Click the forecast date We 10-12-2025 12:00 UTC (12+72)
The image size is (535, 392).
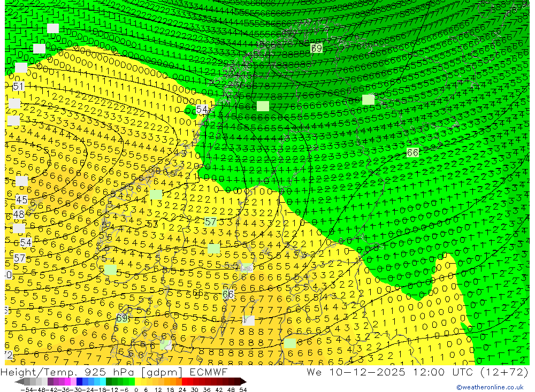point(417,372)
